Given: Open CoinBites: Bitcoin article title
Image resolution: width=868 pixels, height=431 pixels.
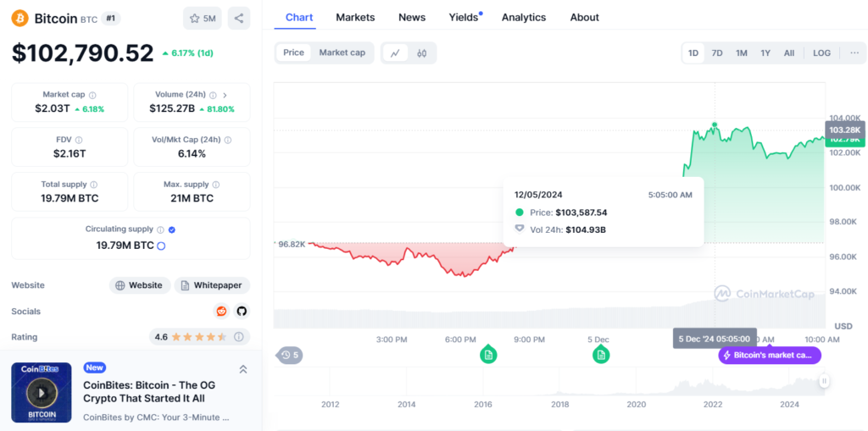Looking at the screenshot, I should coord(149,391).
